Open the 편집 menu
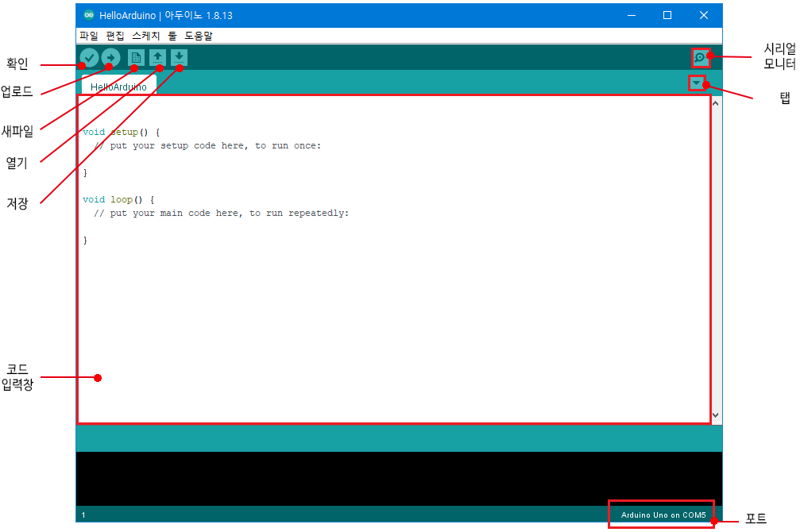Viewport: 804px width, 532px height. (x=115, y=36)
